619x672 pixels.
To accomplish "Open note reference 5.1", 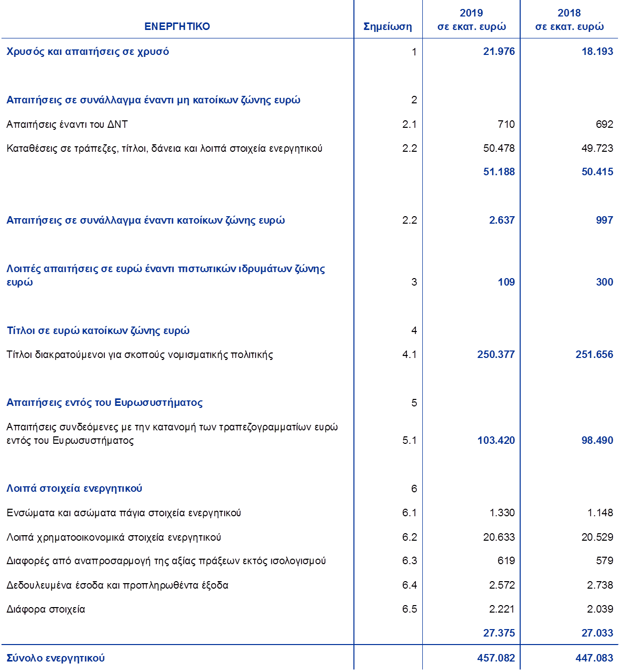I will point(409,440).
